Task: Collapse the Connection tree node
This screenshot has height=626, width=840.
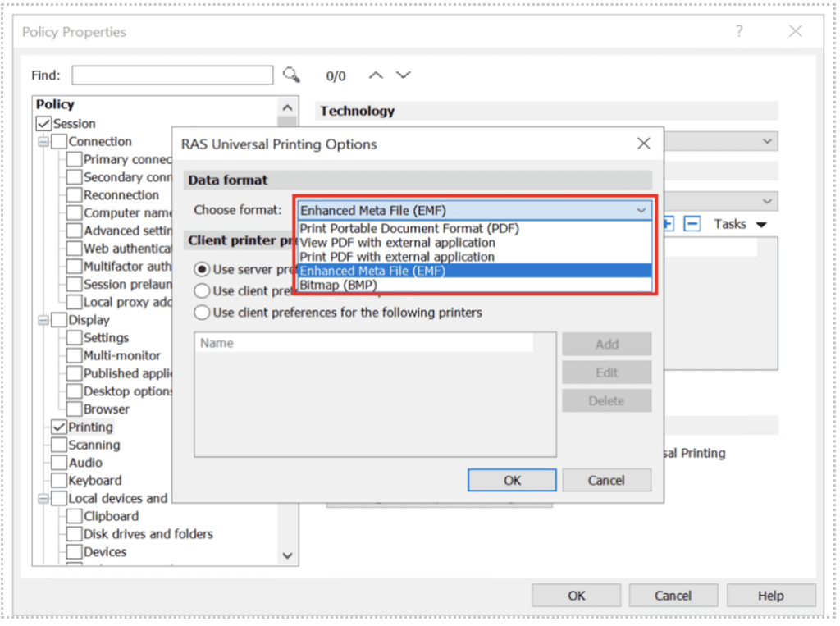Action: tap(43, 142)
